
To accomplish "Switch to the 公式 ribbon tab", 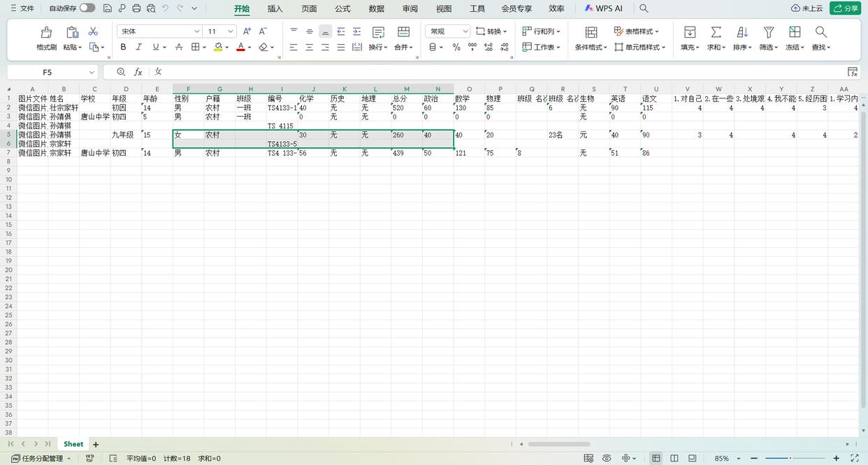I will pos(342,8).
